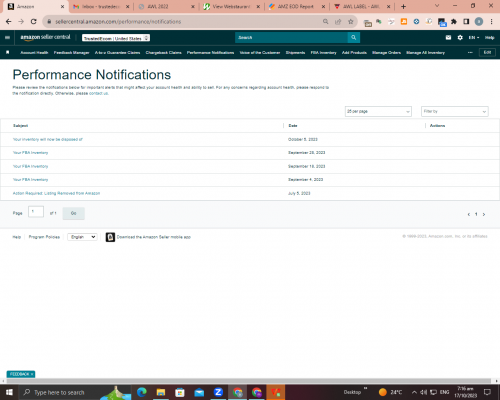The height and width of the screenshot is (400, 500).
Task: Click the Edit button in nav bar
Action: click(x=487, y=53)
